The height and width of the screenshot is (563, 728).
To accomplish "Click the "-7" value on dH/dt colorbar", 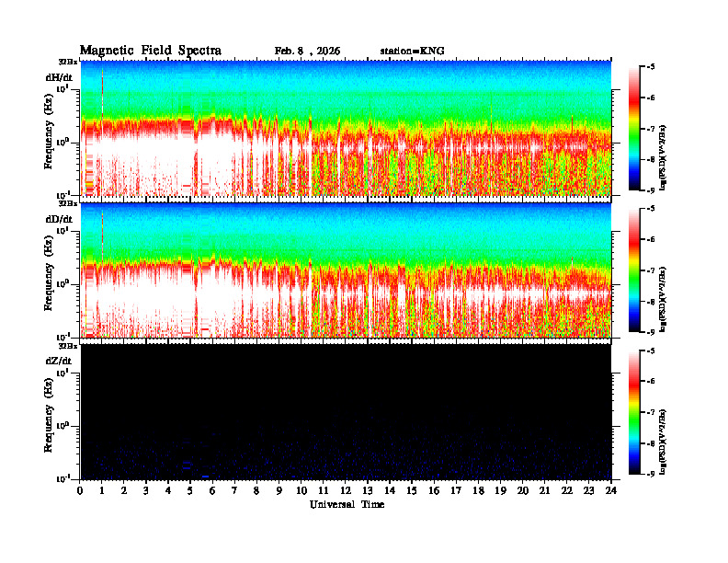I will click(651, 129).
